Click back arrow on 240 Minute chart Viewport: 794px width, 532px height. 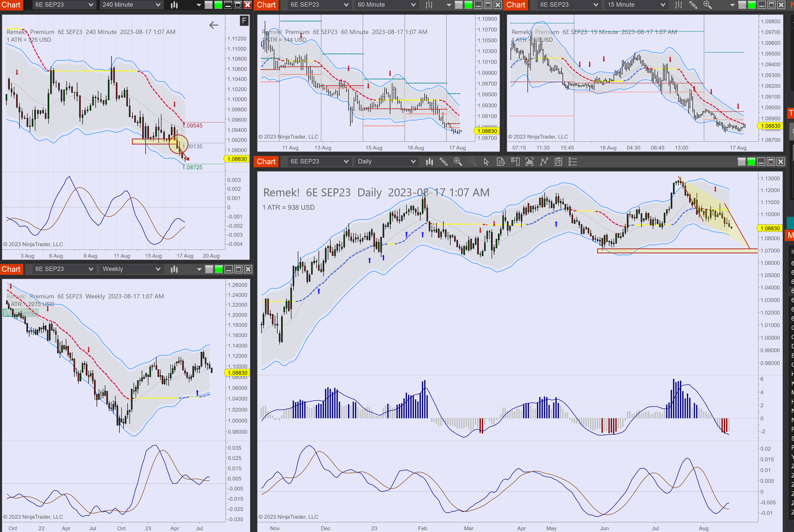[213, 25]
